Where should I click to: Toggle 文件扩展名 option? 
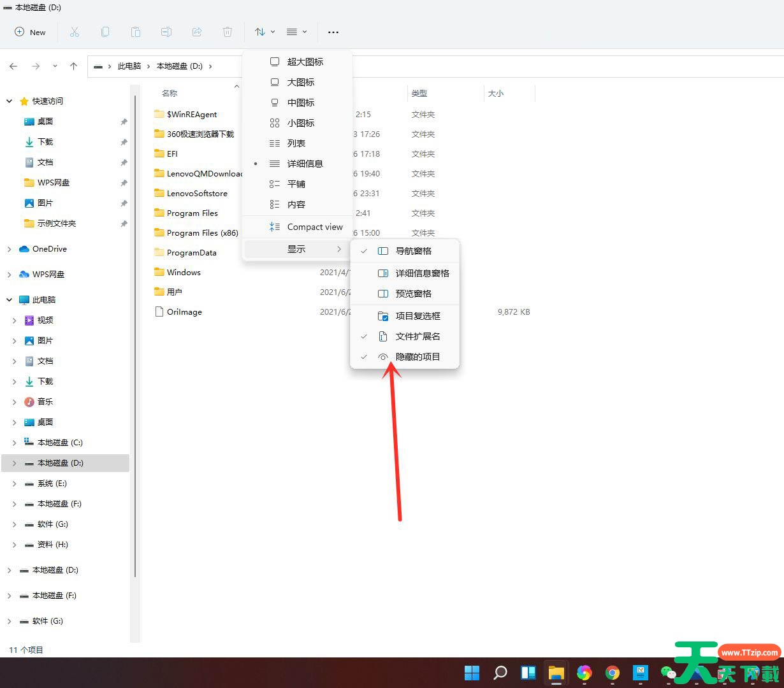tap(405, 336)
